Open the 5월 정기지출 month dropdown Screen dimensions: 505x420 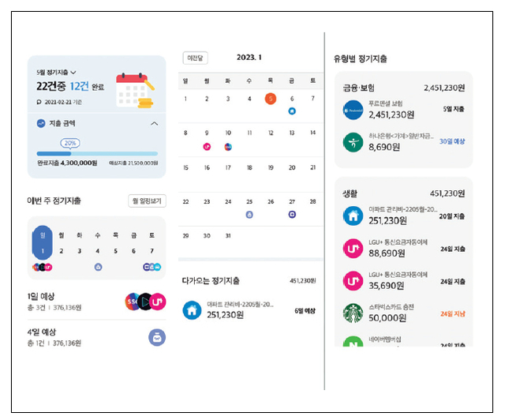[x=56, y=72]
